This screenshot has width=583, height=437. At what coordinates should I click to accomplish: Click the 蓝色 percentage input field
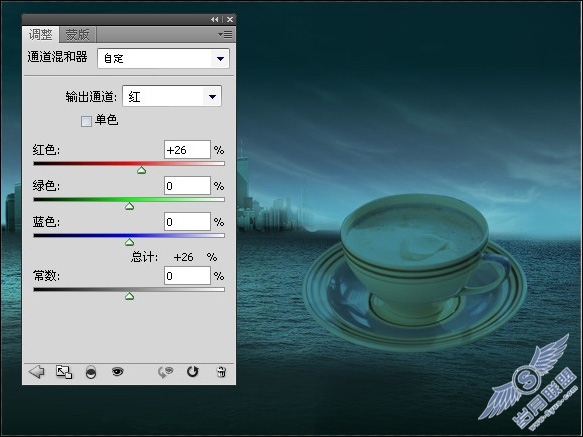pos(187,222)
